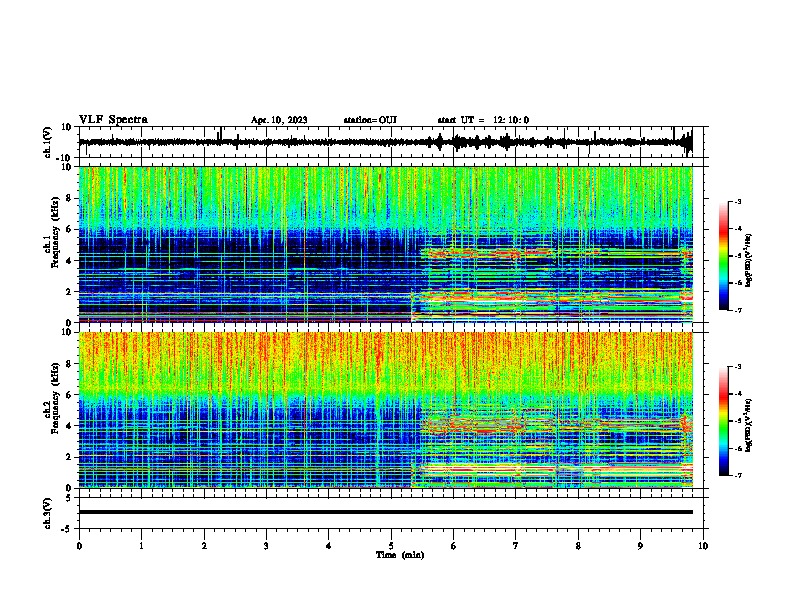
Task: Click the ch.1 color scale log(PSD) units label
Action: (748, 260)
